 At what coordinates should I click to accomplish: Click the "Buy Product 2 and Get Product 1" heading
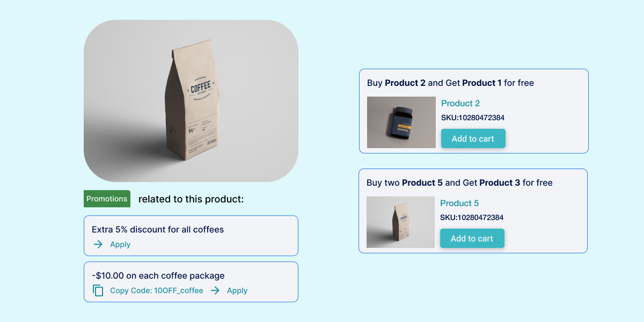click(x=450, y=83)
